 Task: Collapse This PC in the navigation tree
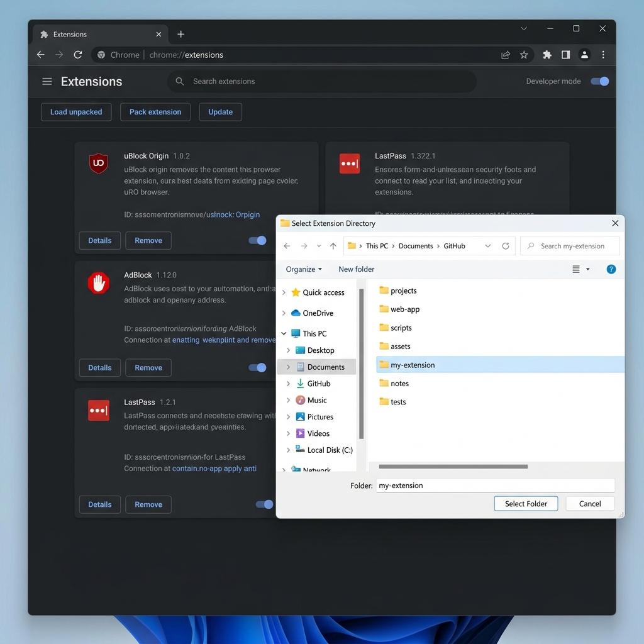pyautogui.click(x=284, y=333)
